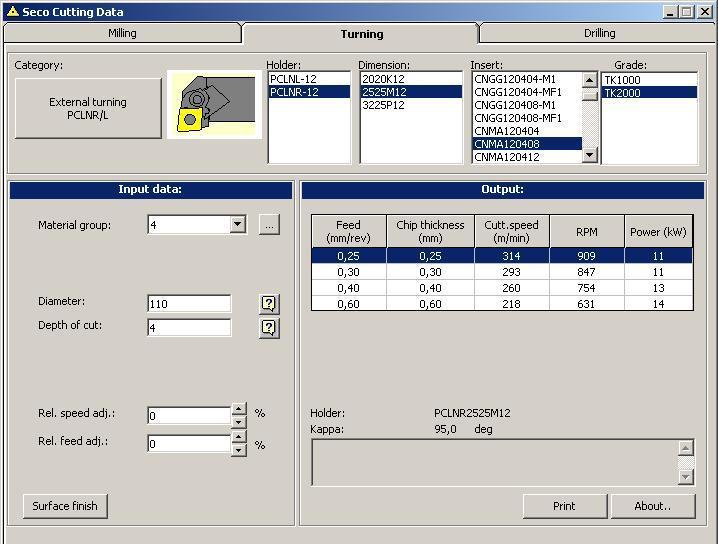This screenshot has height=544, width=718.
Task: Select insert CNMA120404
Action: point(527,131)
